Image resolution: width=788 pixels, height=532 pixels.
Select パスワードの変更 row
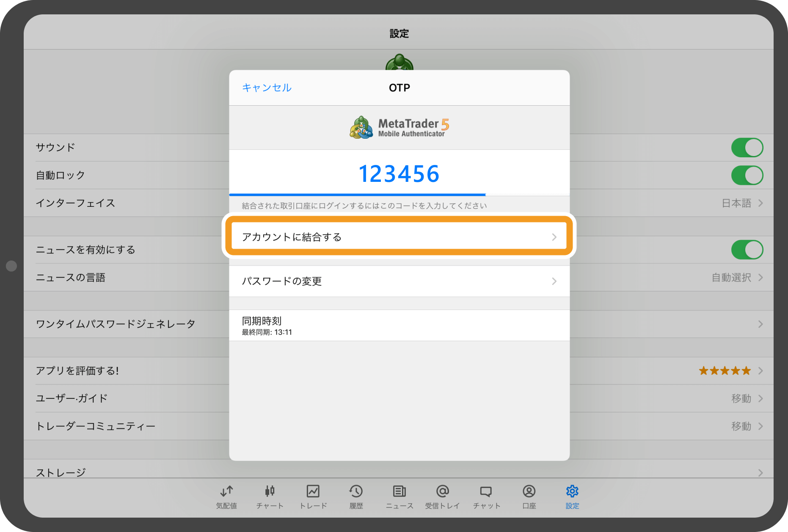tap(399, 281)
